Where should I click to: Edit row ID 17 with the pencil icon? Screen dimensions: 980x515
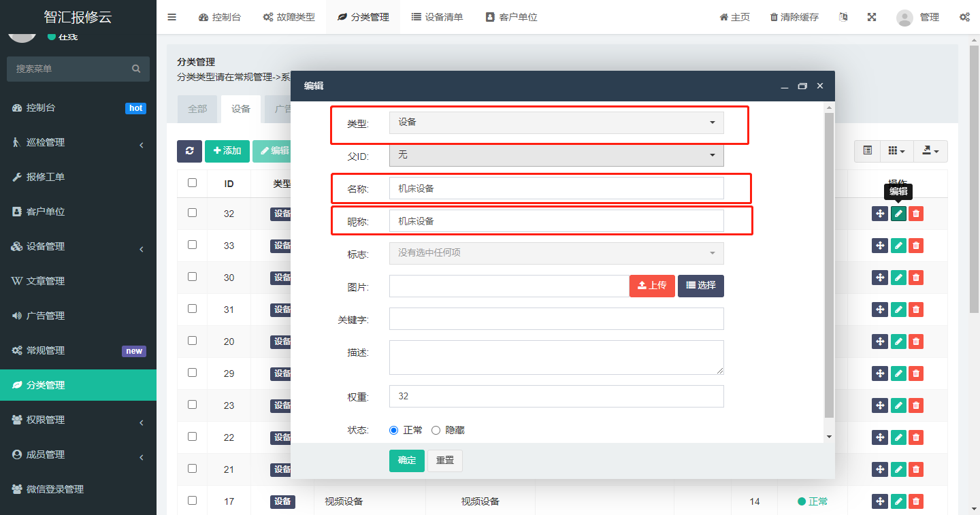click(898, 501)
